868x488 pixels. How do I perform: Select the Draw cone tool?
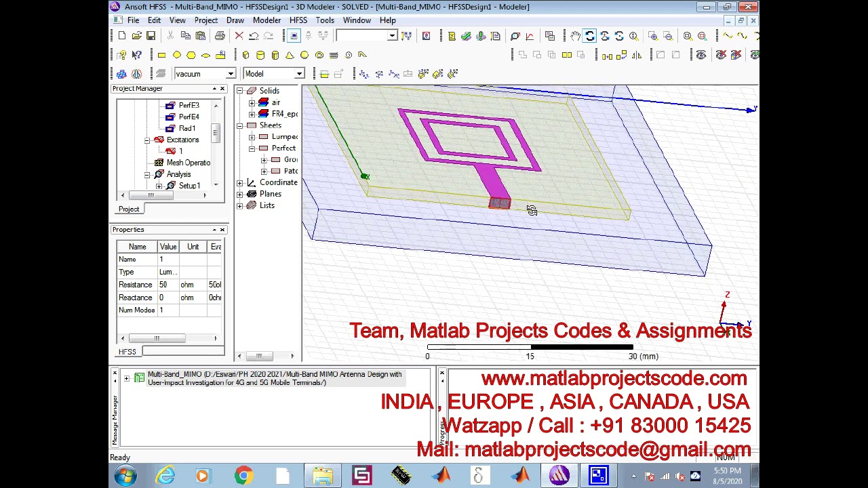click(290, 55)
